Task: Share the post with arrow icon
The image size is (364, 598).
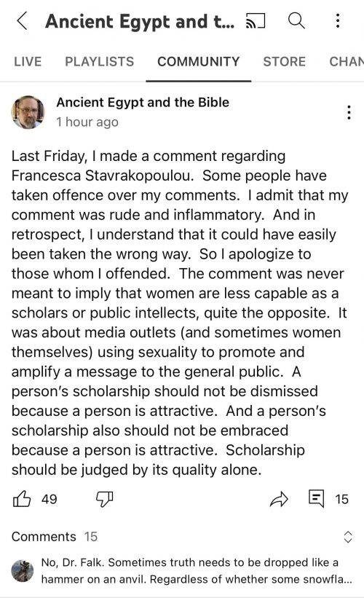Action: click(279, 499)
